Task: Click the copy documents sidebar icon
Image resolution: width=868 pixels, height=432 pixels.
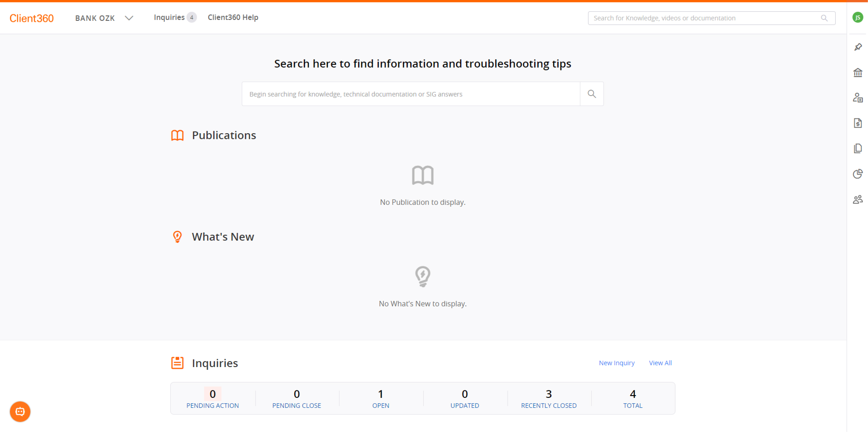Action: point(858,148)
